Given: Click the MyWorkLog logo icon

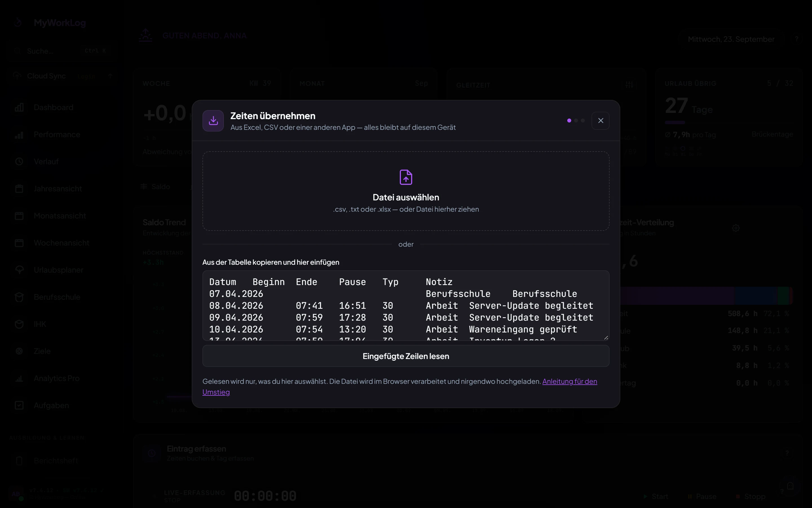Looking at the screenshot, I should tap(18, 23).
